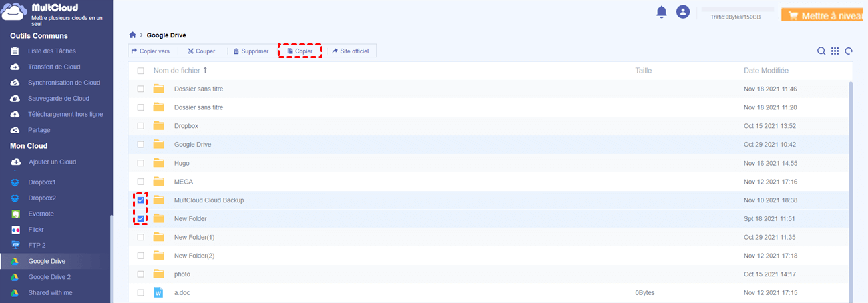Click Copier toolbar button
This screenshot has height=303, width=868.
click(300, 51)
